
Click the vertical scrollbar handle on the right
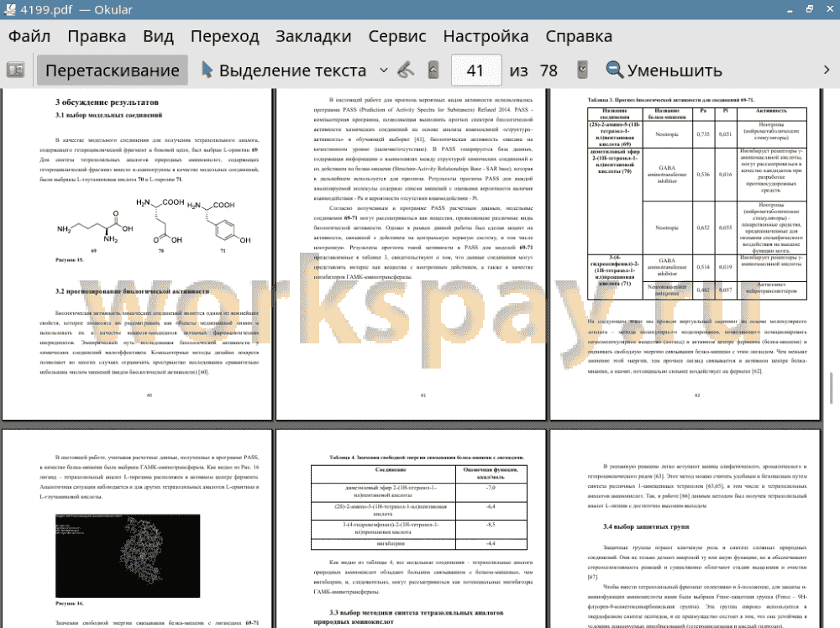coord(831,388)
